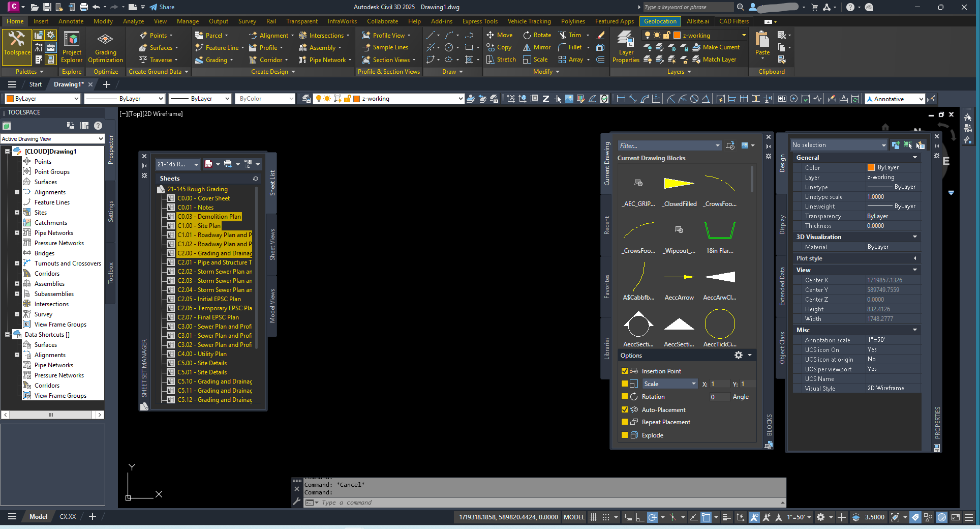This screenshot has height=529, width=980.
Task: Open the Active Drawing View dropdown
Action: pyautogui.click(x=52, y=139)
